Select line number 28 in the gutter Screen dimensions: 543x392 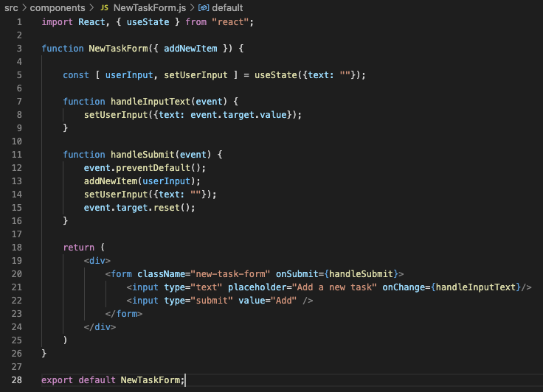pyautogui.click(x=17, y=380)
